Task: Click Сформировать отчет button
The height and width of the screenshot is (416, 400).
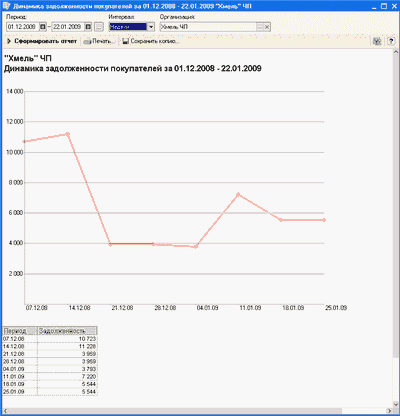Action: pyautogui.click(x=42, y=41)
